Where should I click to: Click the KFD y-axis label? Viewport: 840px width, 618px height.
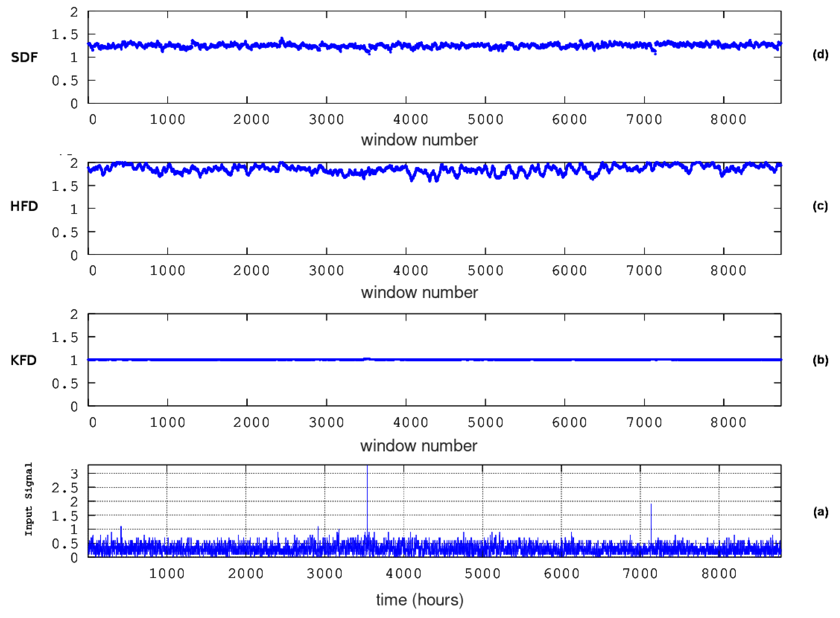[x=24, y=360]
